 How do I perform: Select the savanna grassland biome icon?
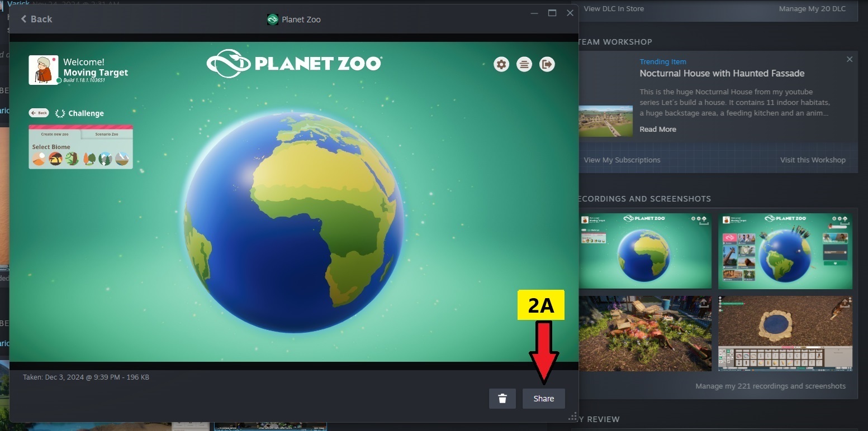pos(55,159)
